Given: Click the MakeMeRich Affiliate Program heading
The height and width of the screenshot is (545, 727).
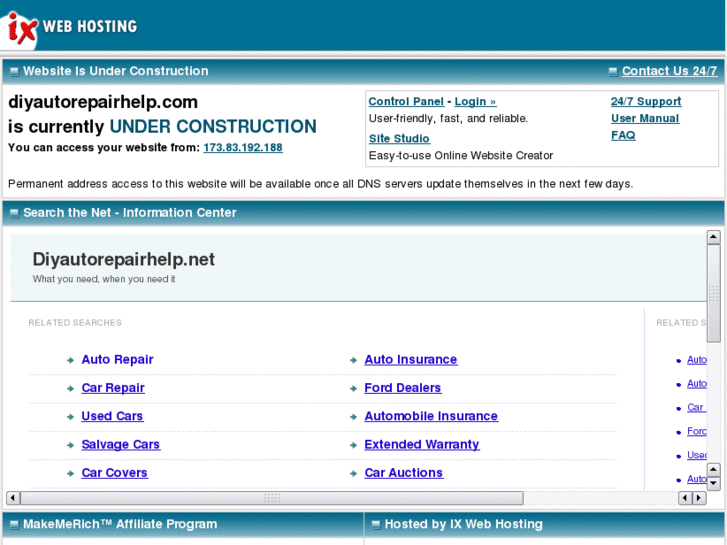Looking at the screenshot, I should pyautogui.click(x=120, y=524).
